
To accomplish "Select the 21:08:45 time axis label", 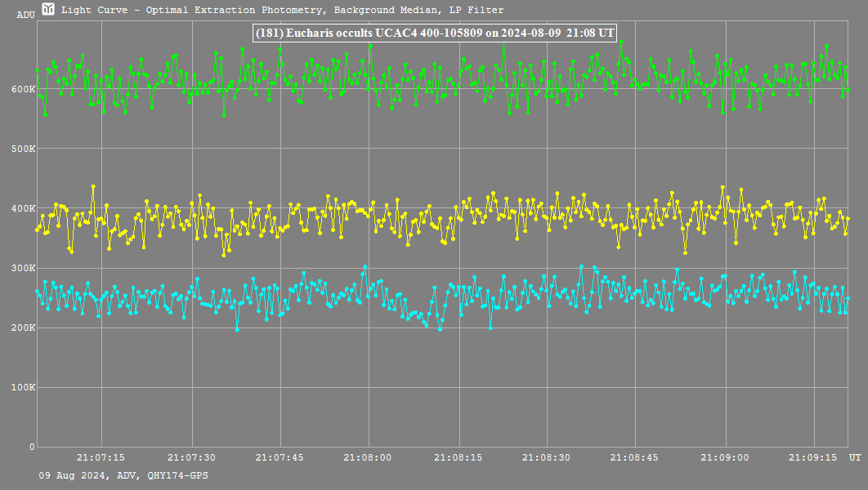I will (636, 458).
